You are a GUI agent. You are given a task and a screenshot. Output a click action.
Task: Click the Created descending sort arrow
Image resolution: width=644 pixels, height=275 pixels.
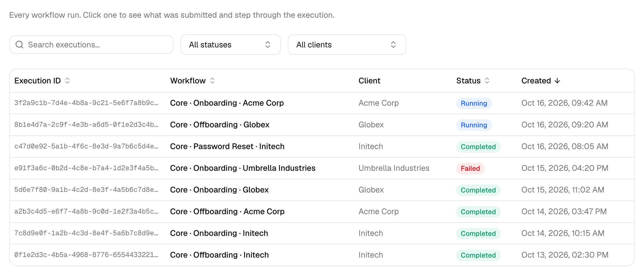click(x=557, y=81)
